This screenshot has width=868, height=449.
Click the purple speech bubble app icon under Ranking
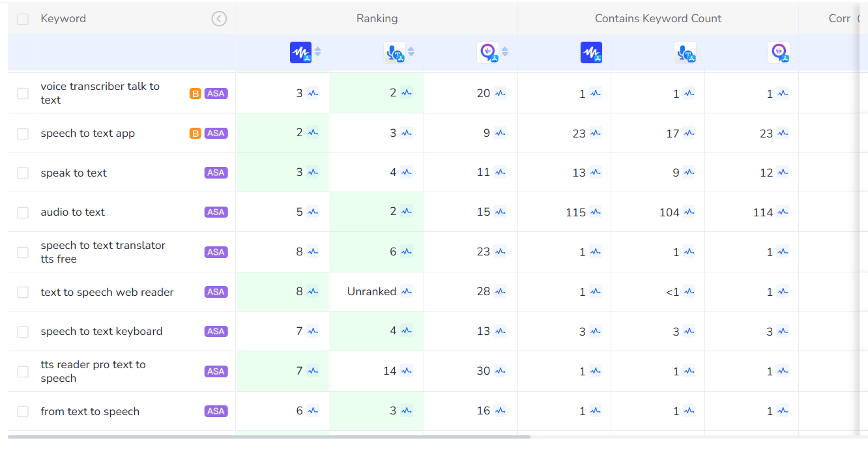[x=487, y=52]
